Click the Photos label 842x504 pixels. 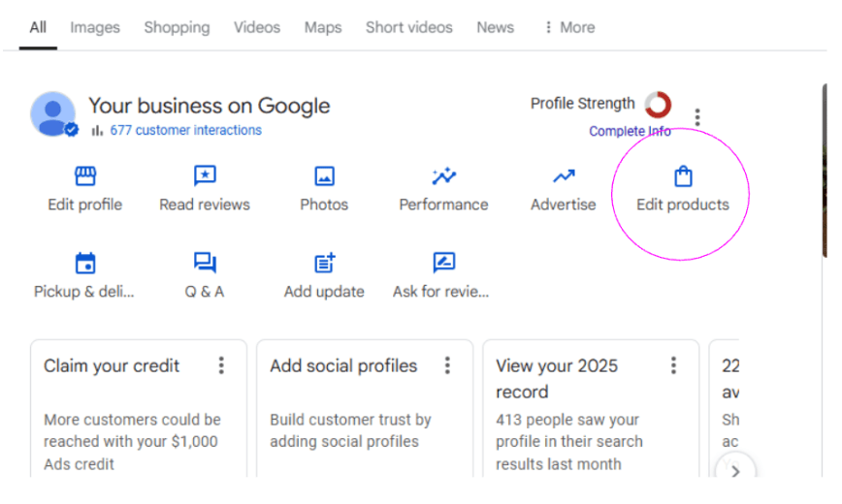(324, 205)
